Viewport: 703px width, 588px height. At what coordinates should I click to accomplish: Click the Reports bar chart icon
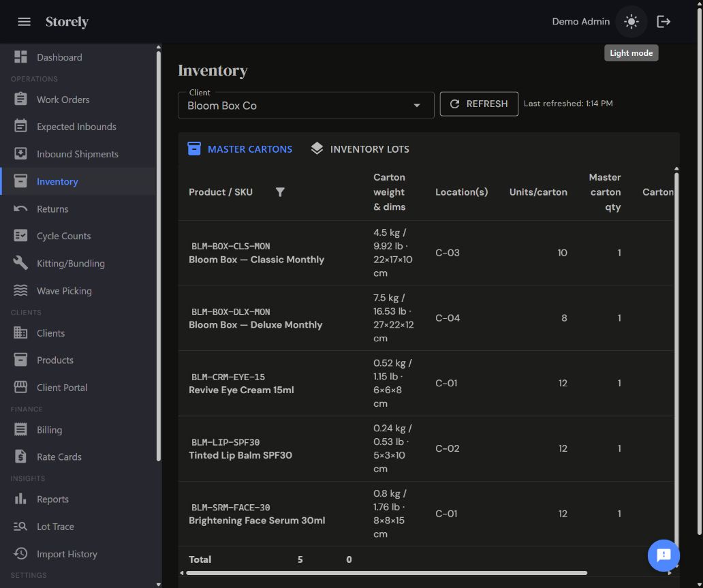tap(20, 499)
